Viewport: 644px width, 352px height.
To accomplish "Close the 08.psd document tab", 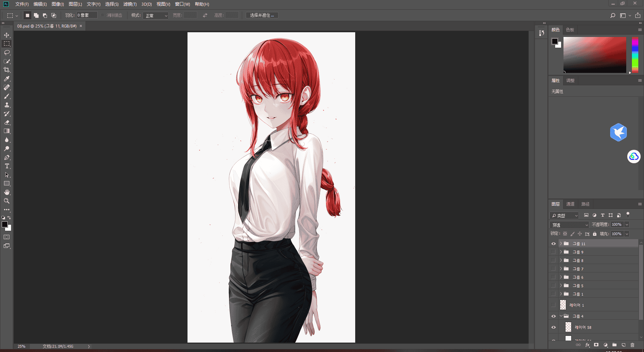I will 81,26.
